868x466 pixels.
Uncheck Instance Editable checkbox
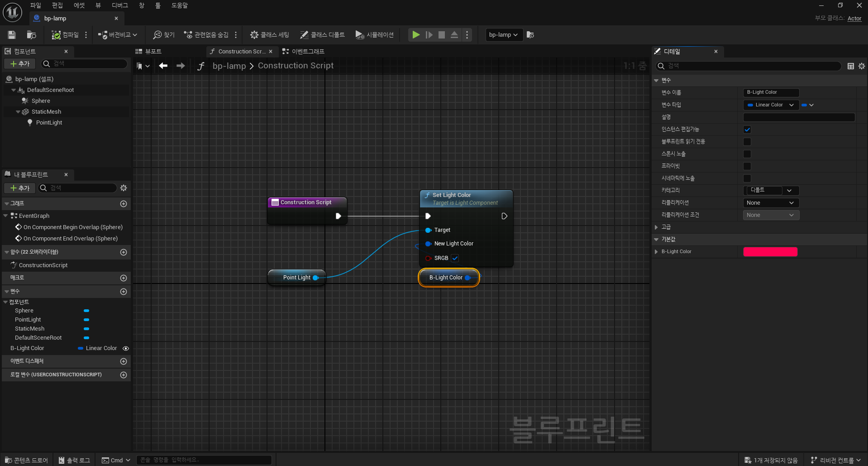point(747,130)
